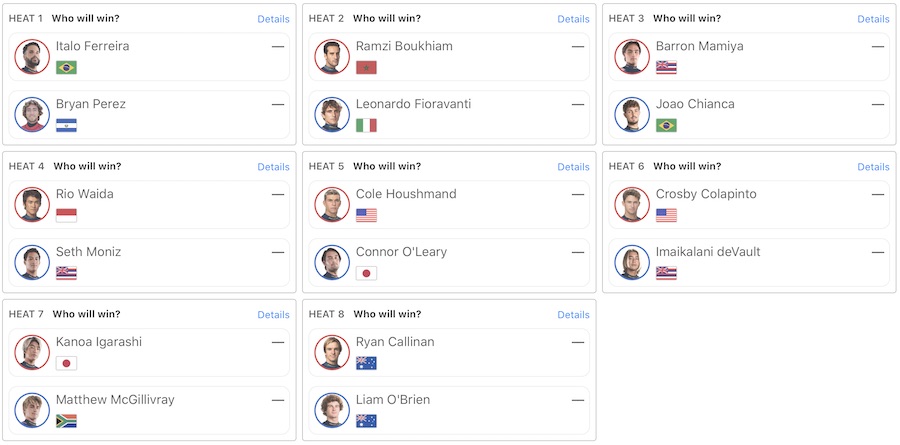Pick Joao Chianca to win Heat 3
Screen dimensions: 900x445
pos(750,114)
